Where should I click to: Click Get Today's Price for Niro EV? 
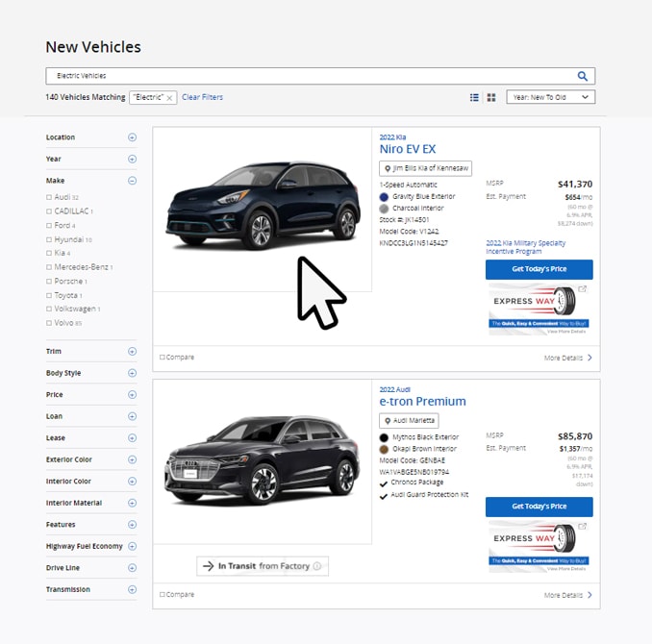[x=539, y=269]
